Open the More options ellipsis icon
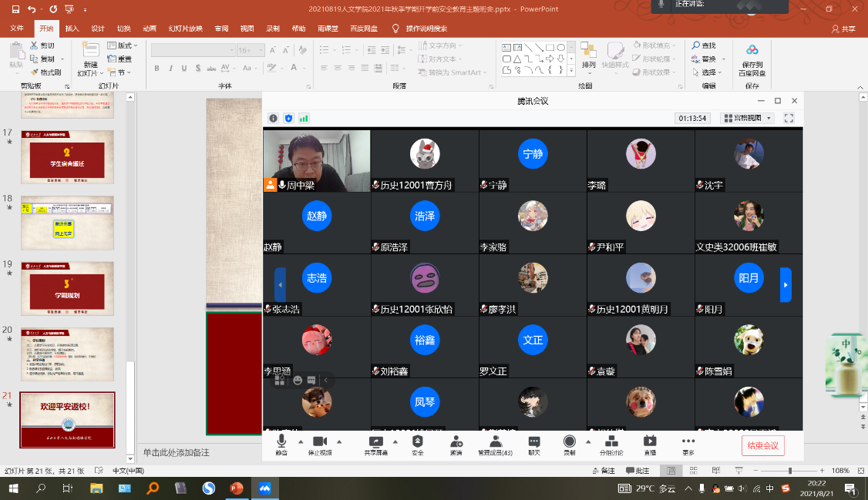The height and width of the screenshot is (500, 868). click(x=688, y=442)
